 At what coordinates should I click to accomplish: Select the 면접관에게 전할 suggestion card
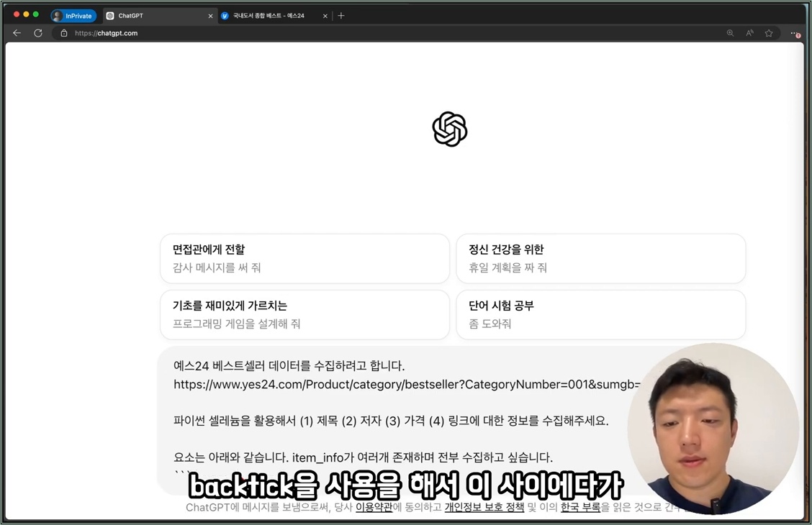(304, 258)
